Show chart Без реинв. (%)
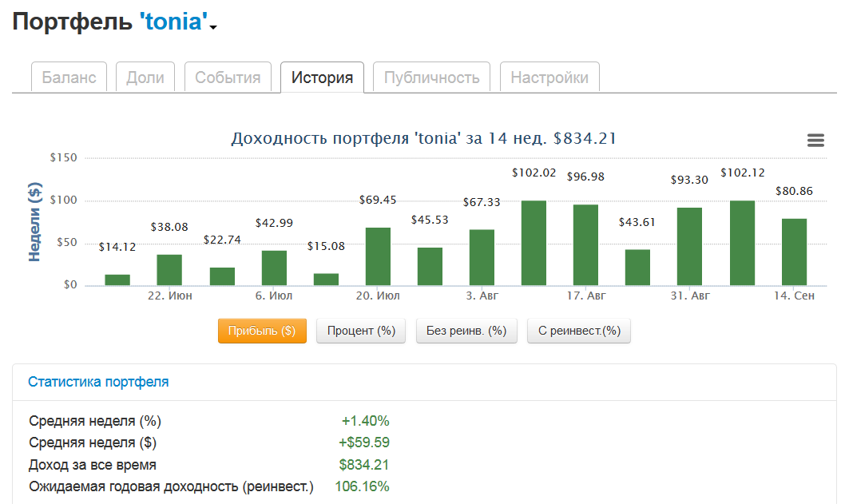 466,331
